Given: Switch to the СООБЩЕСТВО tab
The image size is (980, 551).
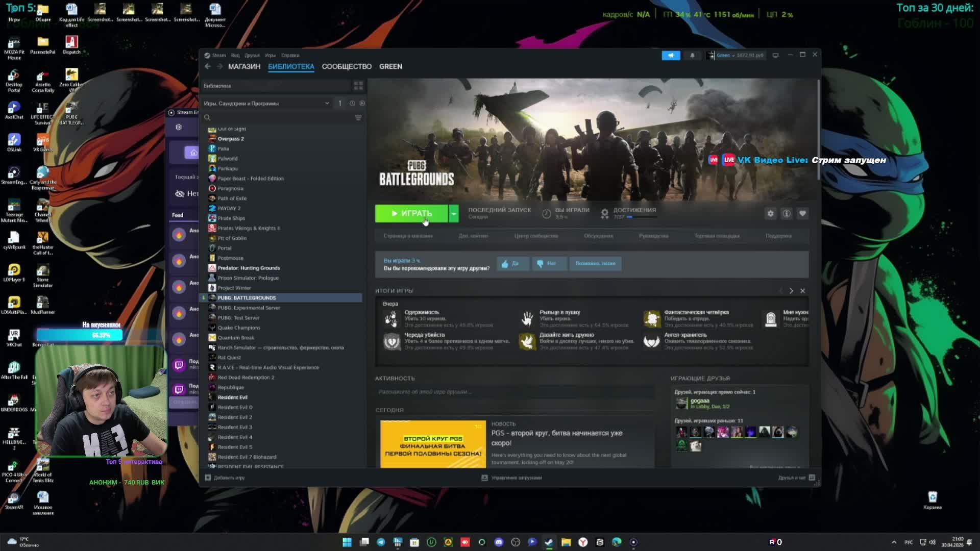Looking at the screenshot, I should 347,67.
